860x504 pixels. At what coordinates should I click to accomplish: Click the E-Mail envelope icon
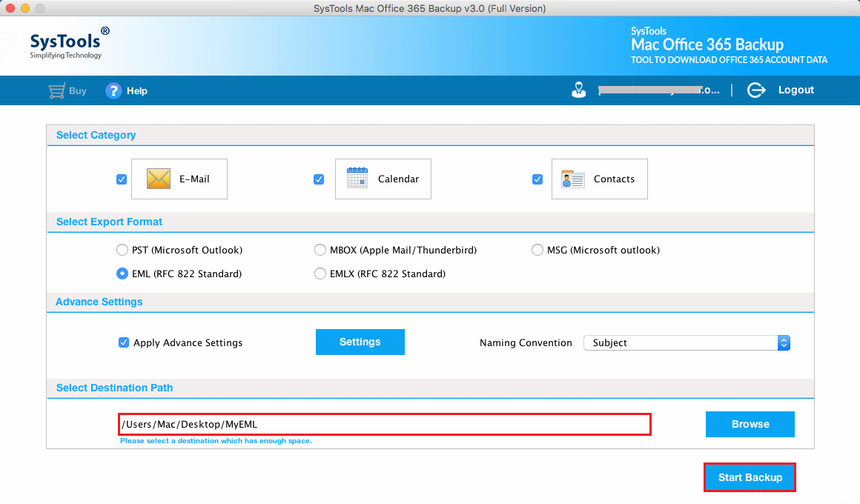coord(159,179)
